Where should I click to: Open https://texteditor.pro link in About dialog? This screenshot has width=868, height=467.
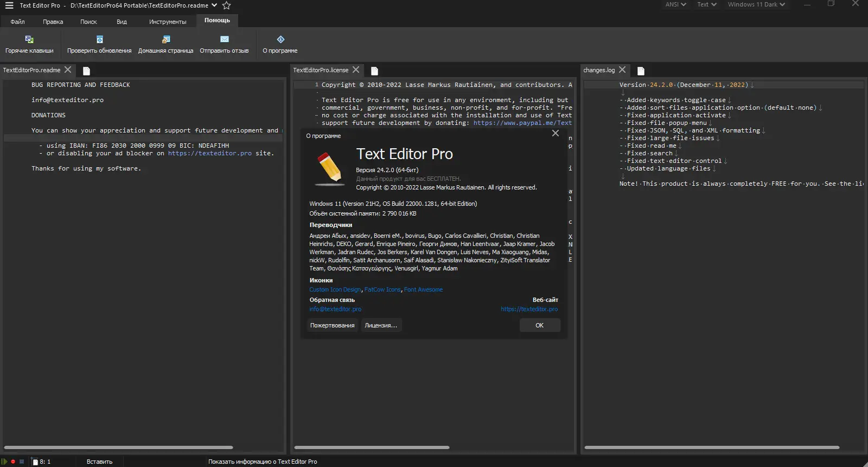click(x=529, y=309)
